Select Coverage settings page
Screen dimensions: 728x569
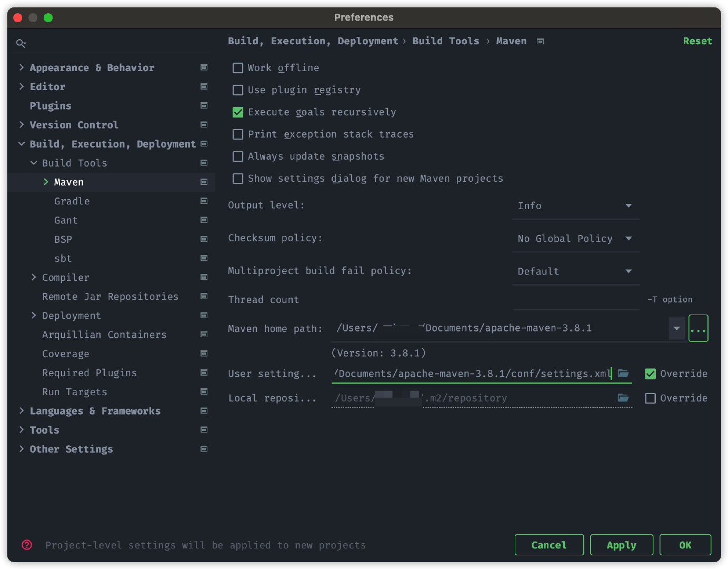pos(66,354)
